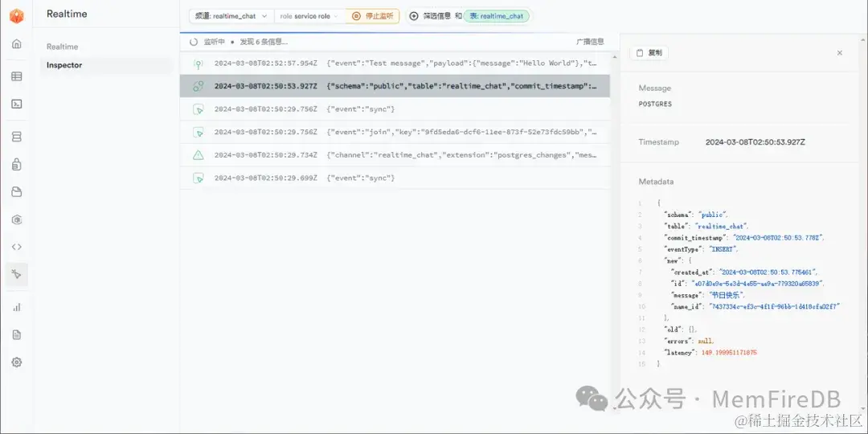
Task: Open the Edge Functions hexagon icon
Action: (17, 219)
